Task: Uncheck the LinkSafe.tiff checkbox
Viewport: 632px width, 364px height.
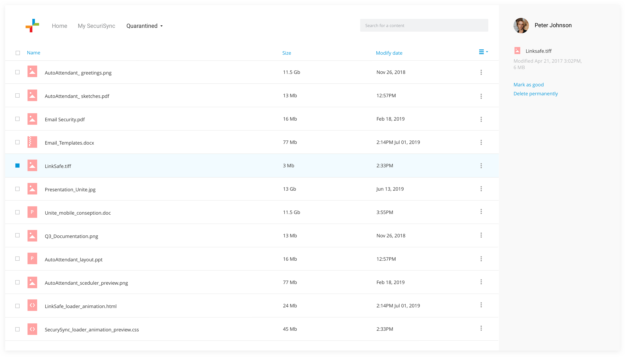Action: tap(17, 166)
